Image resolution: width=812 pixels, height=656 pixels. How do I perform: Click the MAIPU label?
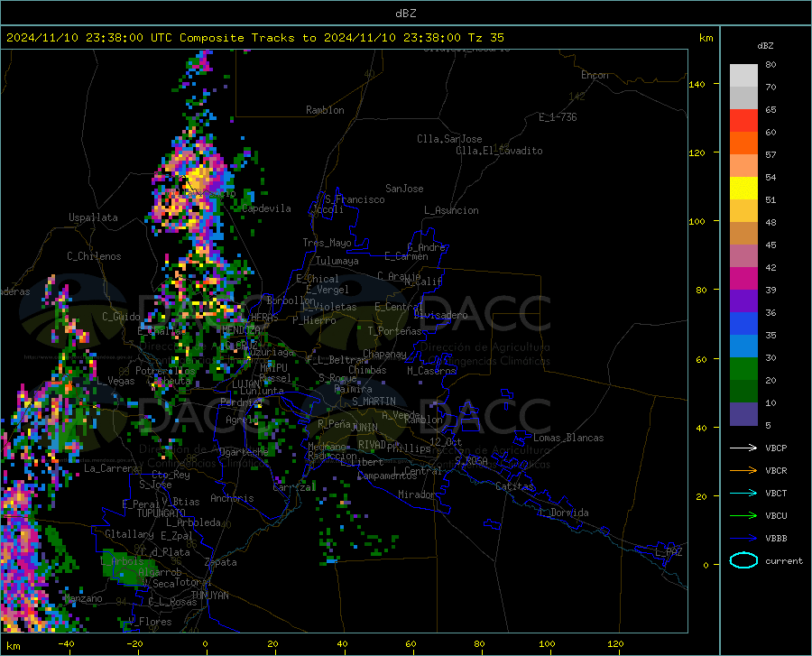[x=273, y=367]
